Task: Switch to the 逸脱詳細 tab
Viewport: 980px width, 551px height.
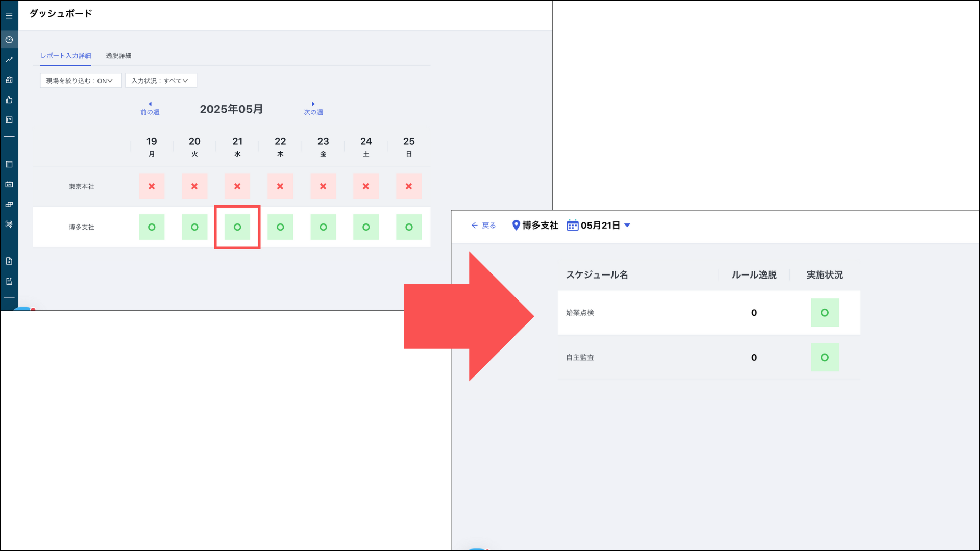Action: coord(118,56)
